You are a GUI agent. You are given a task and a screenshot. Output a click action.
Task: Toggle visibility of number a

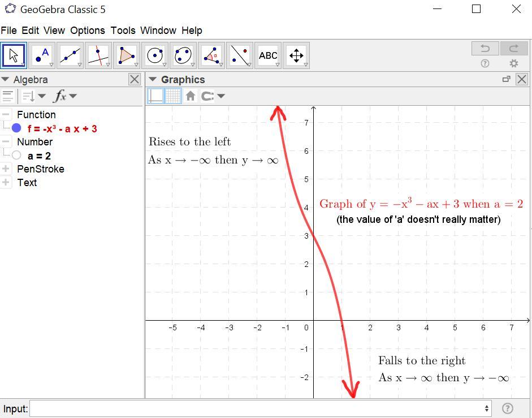pyautogui.click(x=16, y=156)
